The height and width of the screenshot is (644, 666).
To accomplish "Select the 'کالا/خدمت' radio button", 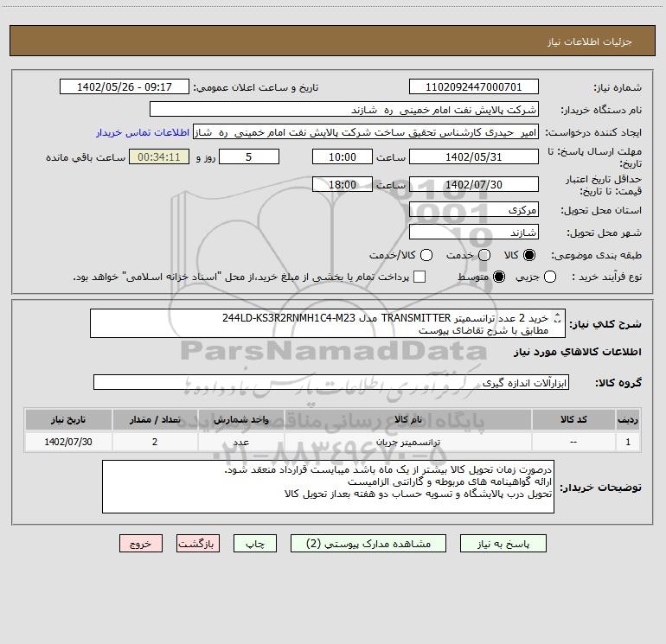I will [426, 255].
